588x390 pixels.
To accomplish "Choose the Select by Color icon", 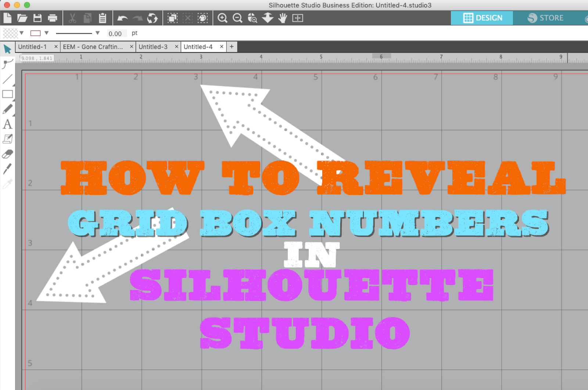I will click(x=203, y=18).
